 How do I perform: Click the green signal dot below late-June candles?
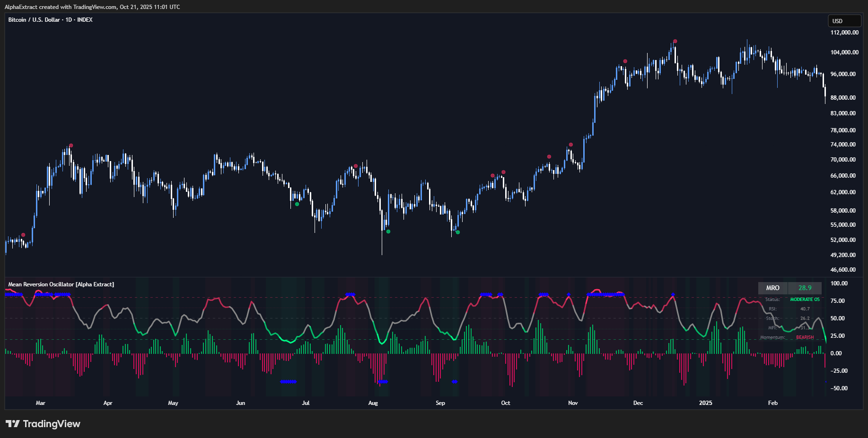coord(297,204)
